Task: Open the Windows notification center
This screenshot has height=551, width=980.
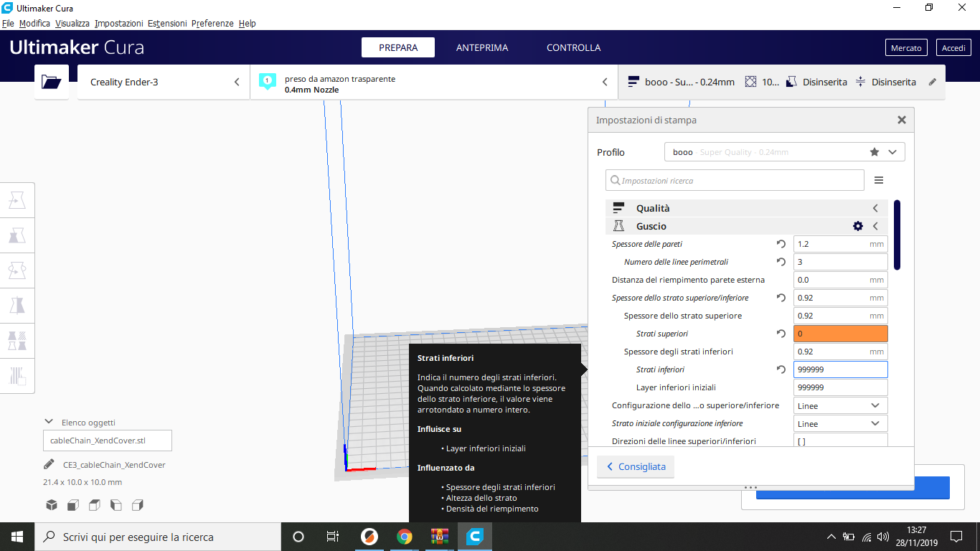Action: point(956,537)
